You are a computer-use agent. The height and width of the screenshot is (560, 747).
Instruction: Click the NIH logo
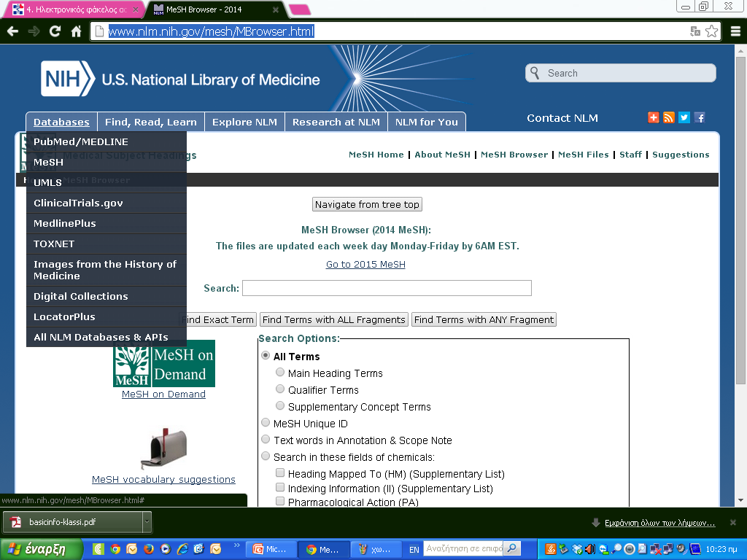[68, 79]
